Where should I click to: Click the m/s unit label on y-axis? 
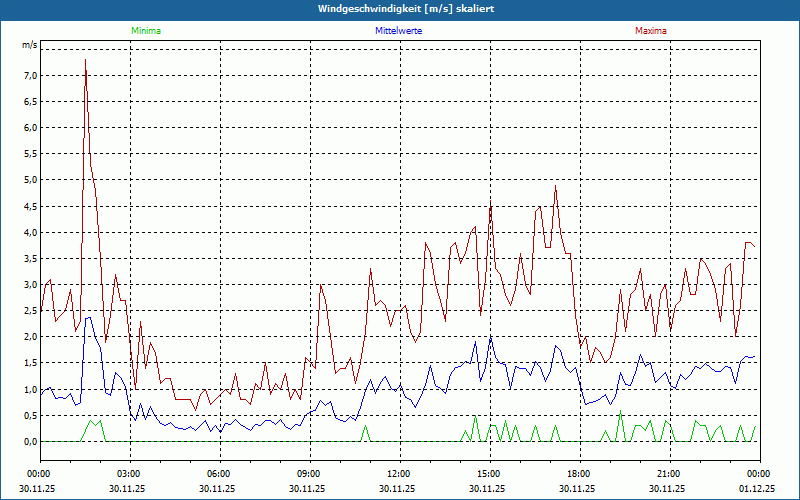29,45
